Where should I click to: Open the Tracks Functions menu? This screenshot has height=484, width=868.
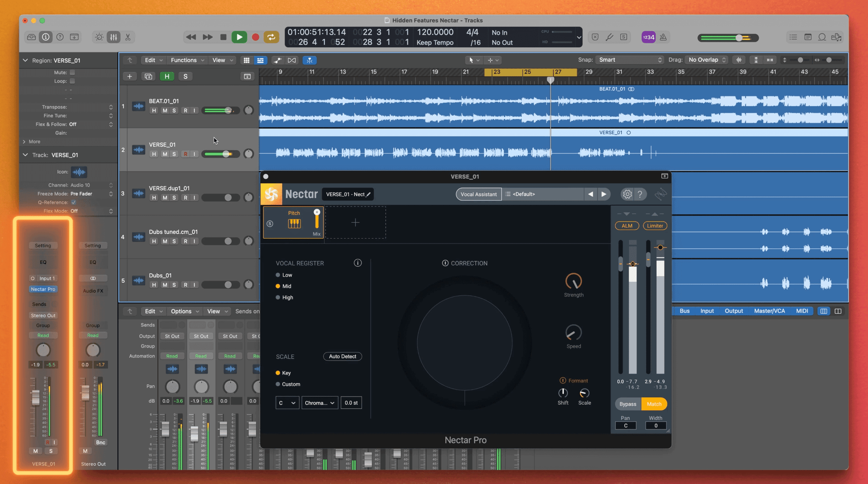[x=187, y=60]
